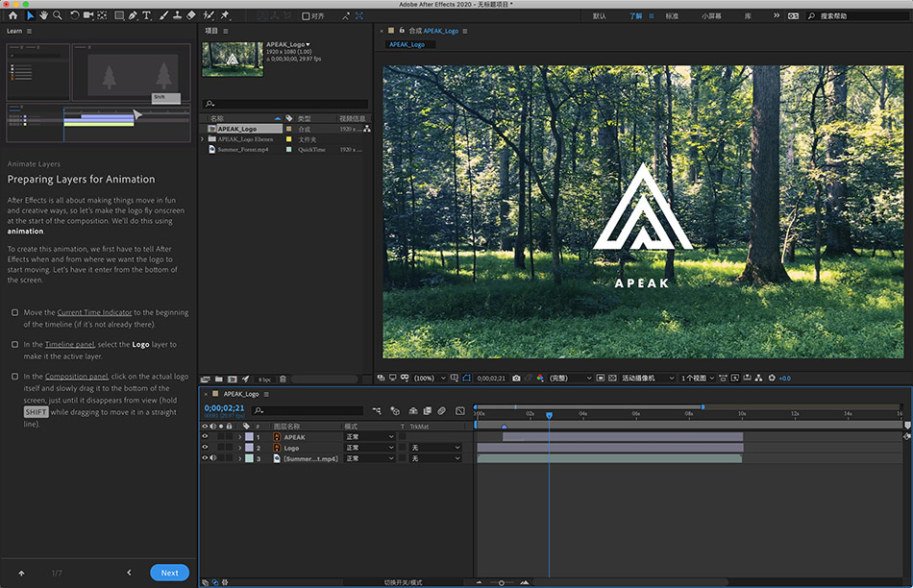The width and height of the screenshot is (913, 588).
Task: Select the Pen tool
Action: click(134, 15)
